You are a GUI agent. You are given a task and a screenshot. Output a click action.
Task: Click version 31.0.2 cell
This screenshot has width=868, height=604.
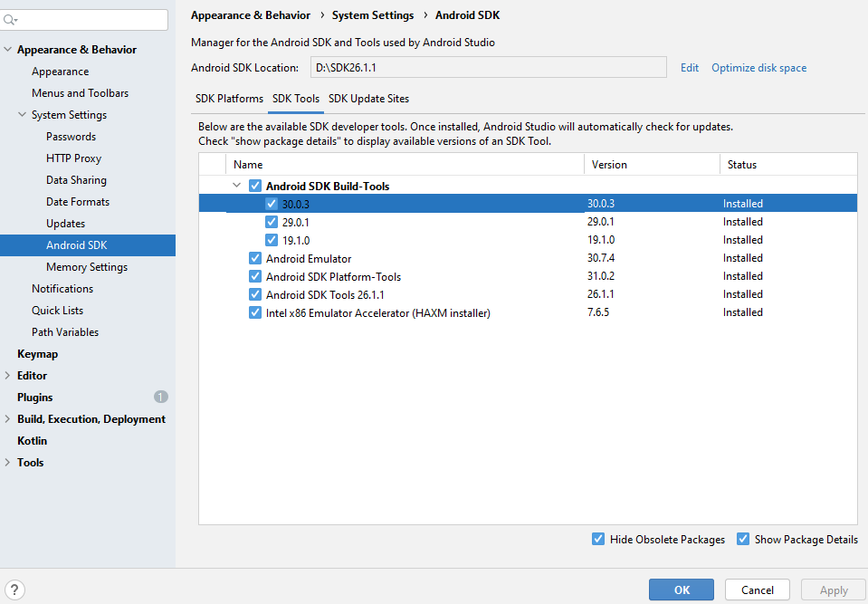[601, 275]
